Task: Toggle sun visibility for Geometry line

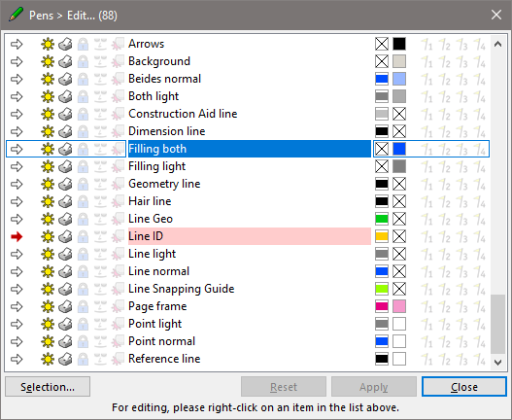Action: click(x=48, y=184)
